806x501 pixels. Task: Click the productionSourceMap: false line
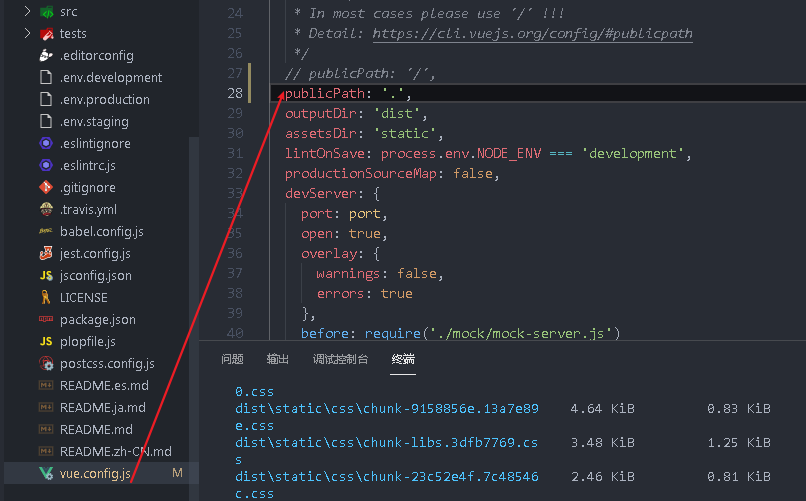pos(392,174)
